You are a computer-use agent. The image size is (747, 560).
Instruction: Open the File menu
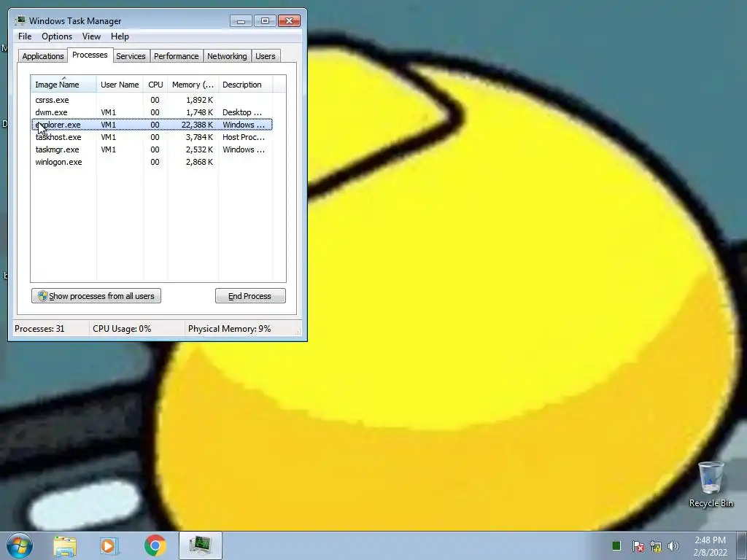click(25, 36)
